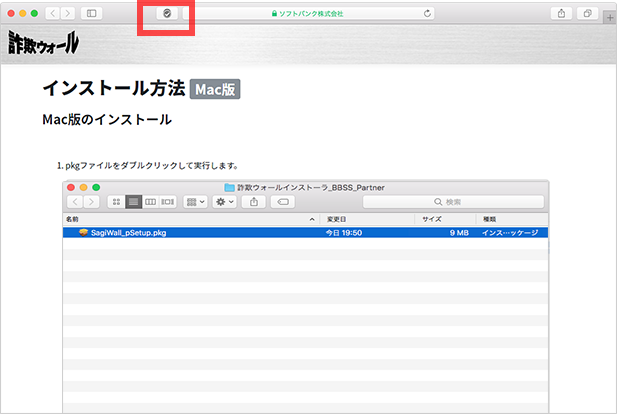The height and width of the screenshot is (414, 617).
Task: Click the pkg package icon beside SagiWall_pSetup
Action: (83, 233)
